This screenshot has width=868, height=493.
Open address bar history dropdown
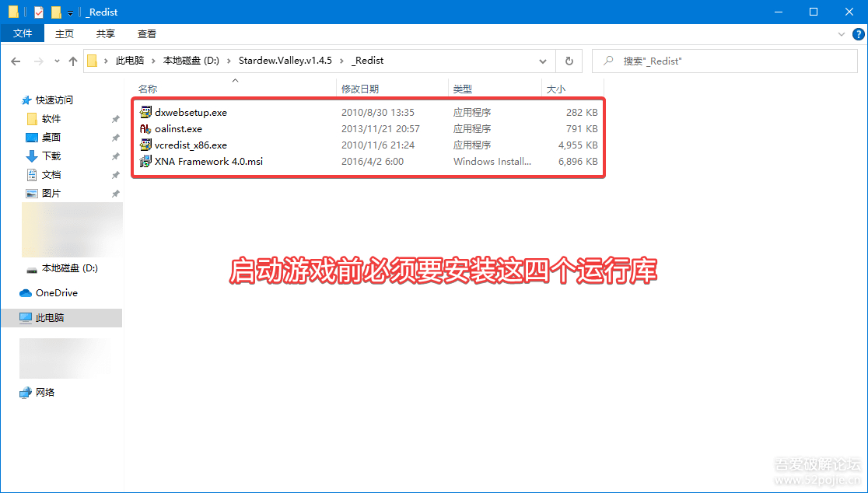coord(543,61)
